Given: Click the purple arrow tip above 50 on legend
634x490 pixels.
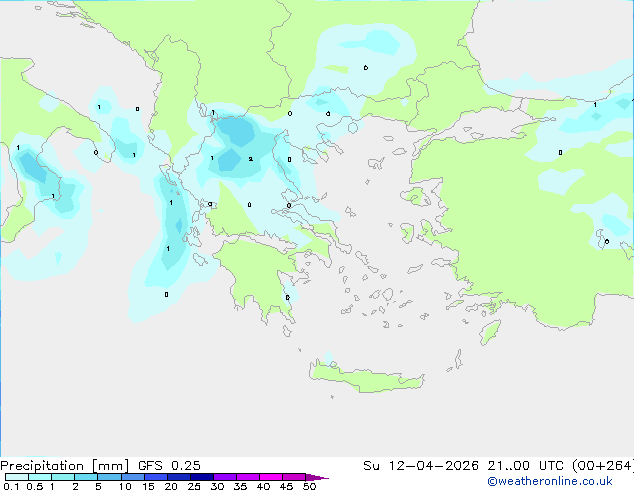Looking at the screenshot, I should point(317,477).
